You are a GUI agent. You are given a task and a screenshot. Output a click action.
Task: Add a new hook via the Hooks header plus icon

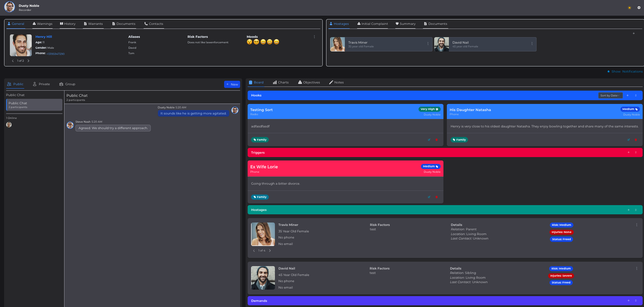tap(628, 95)
